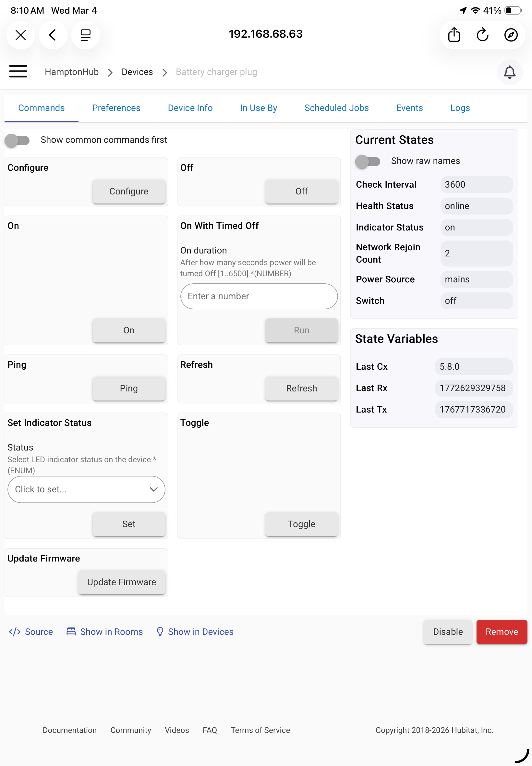Reload the page with refresh icon

pyautogui.click(x=482, y=35)
